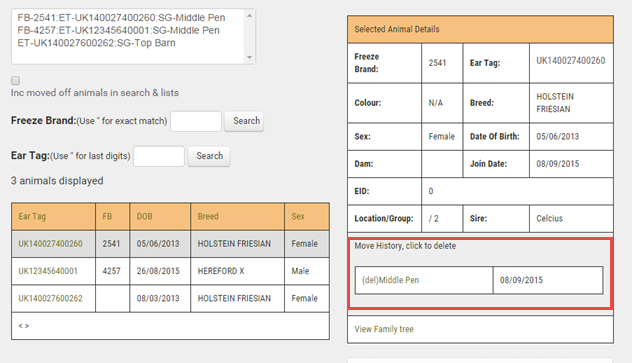Click Search button beside Ear Tag field

[x=209, y=156]
